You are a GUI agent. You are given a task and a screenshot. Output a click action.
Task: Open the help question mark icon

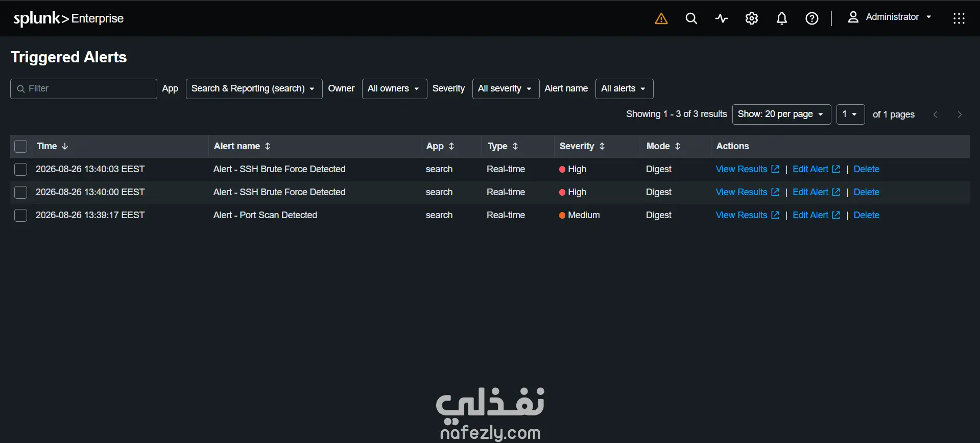coord(812,19)
